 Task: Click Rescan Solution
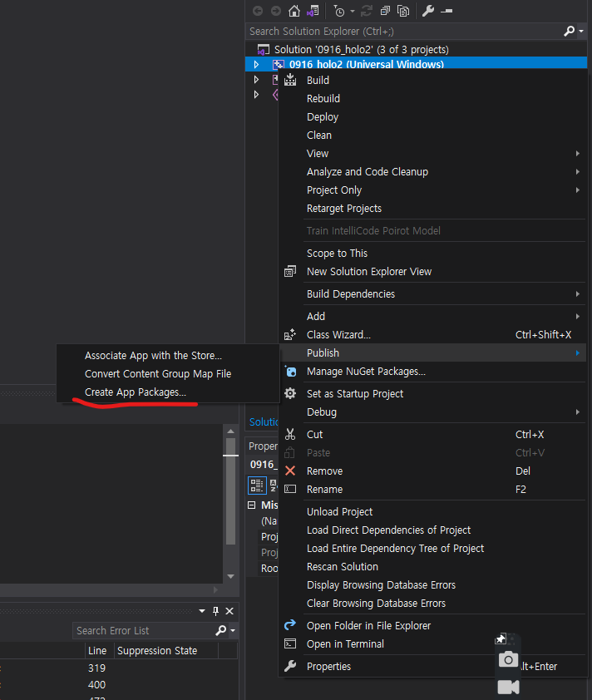coord(343,566)
